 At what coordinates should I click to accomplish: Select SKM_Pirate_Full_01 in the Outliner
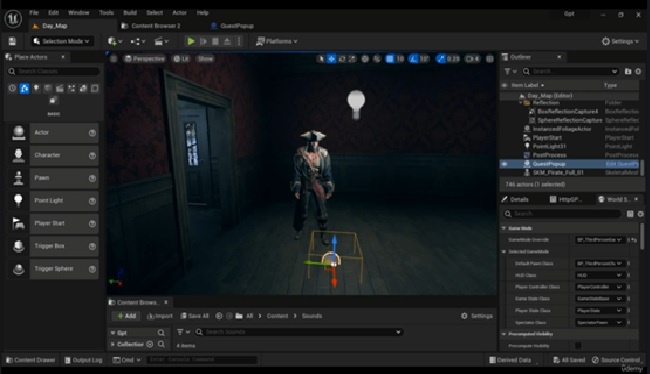click(x=558, y=173)
